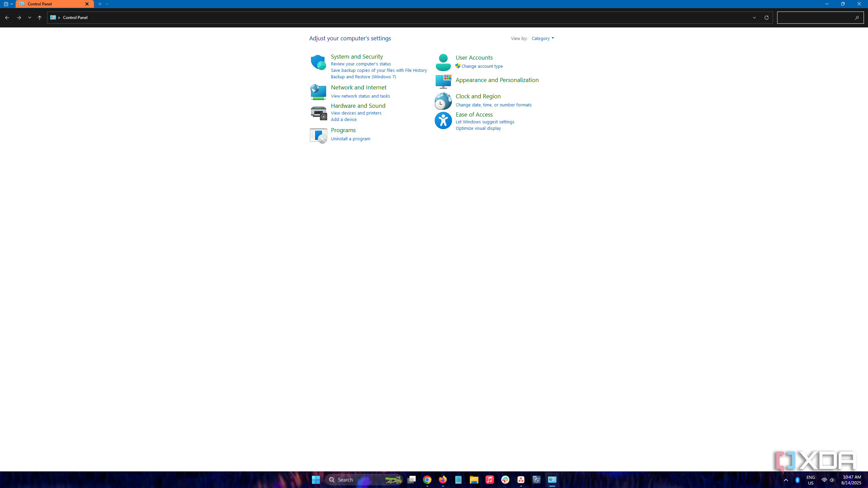Go forward using the forward arrow

tap(19, 18)
